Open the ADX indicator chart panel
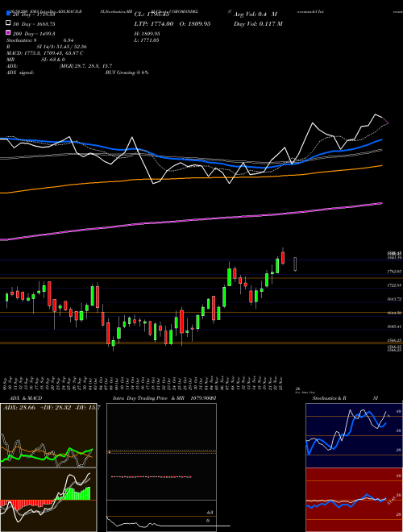The height and width of the screenshot is (532, 403). pos(48,435)
